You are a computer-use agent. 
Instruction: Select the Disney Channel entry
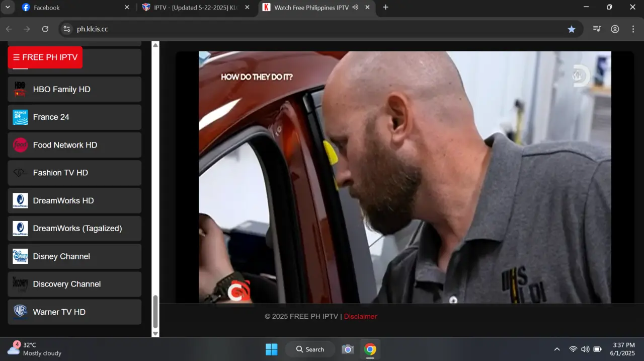click(x=74, y=256)
